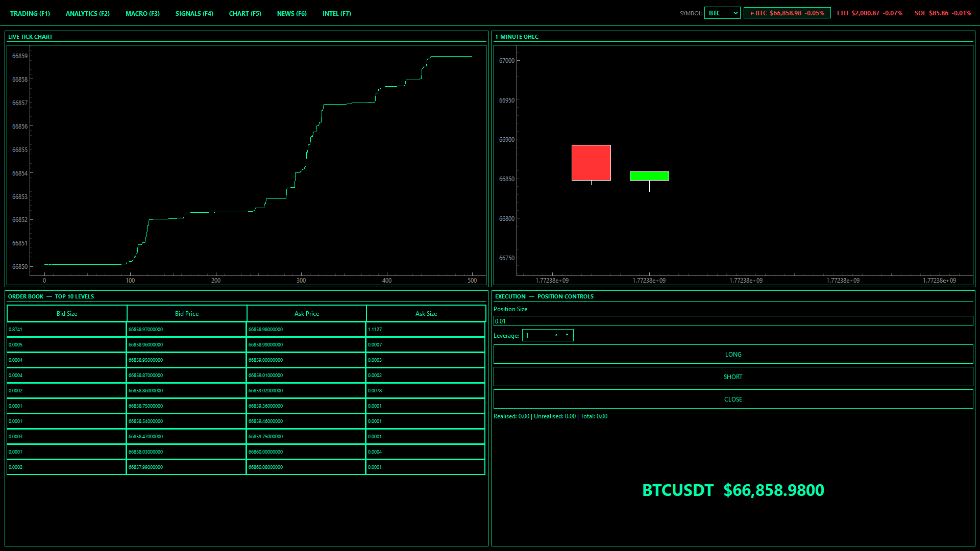Select the SOL ticker in header

point(942,13)
